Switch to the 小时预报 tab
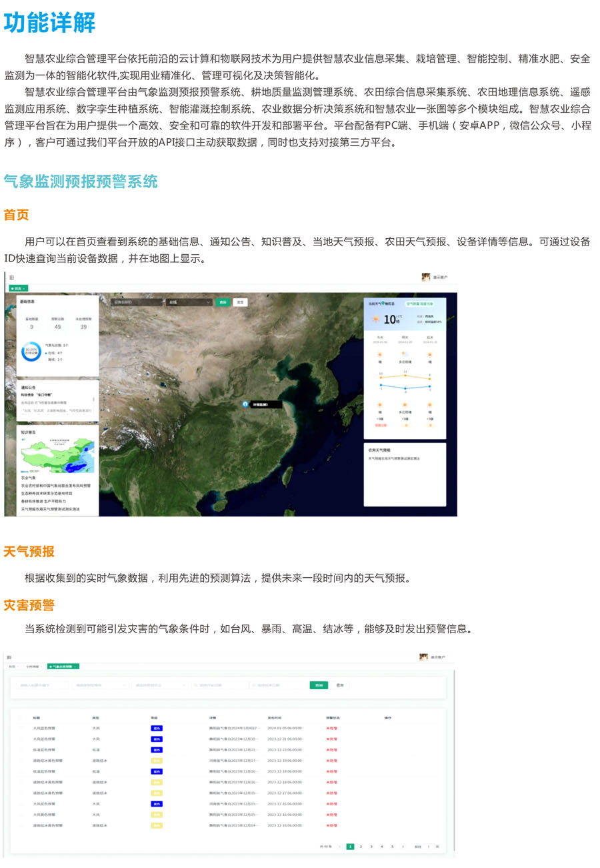The height and width of the screenshot is (868, 600). (32, 667)
